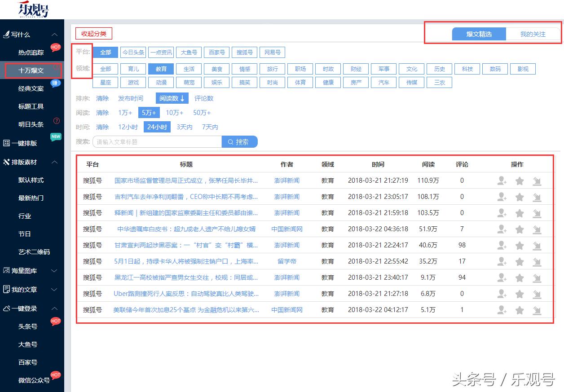Switch to the 爆文精选 tab
Image resolution: width=564 pixels, height=392 pixels.
479,34
